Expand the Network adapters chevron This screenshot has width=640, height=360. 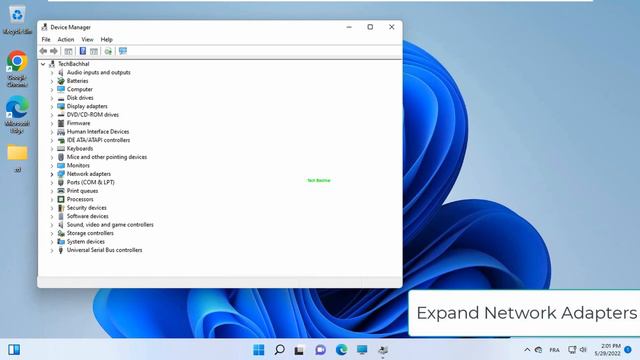(x=52, y=174)
